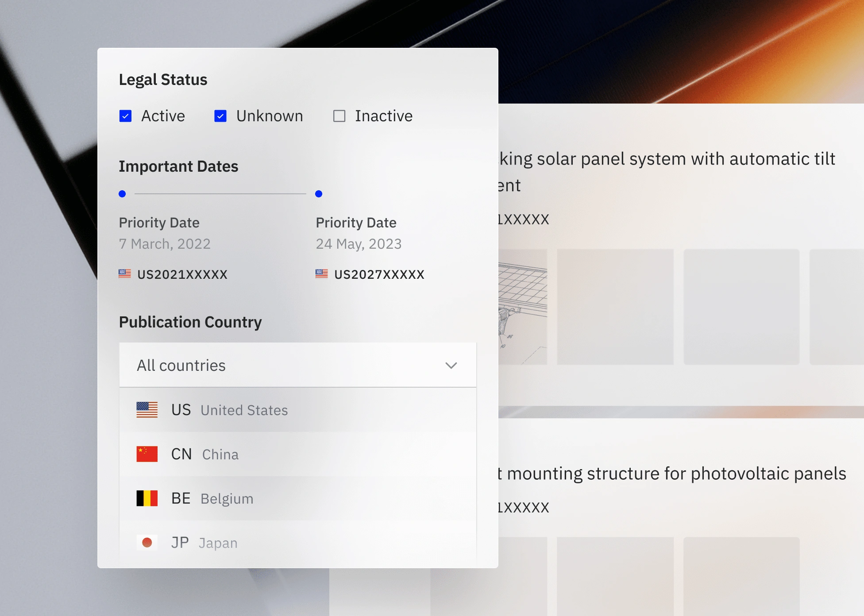Click the Belgium flag icon in list
Viewport: 864px width, 616px height.
pos(147,498)
